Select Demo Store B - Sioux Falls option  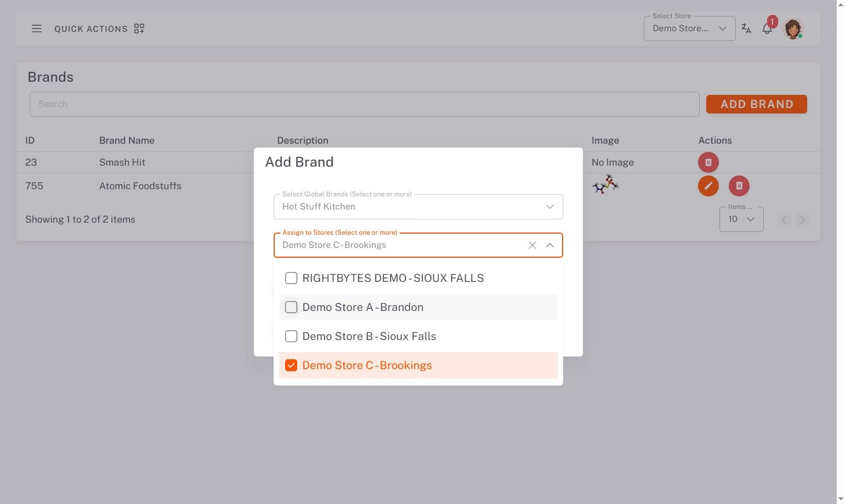pyautogui.click(x=369, y=336)
